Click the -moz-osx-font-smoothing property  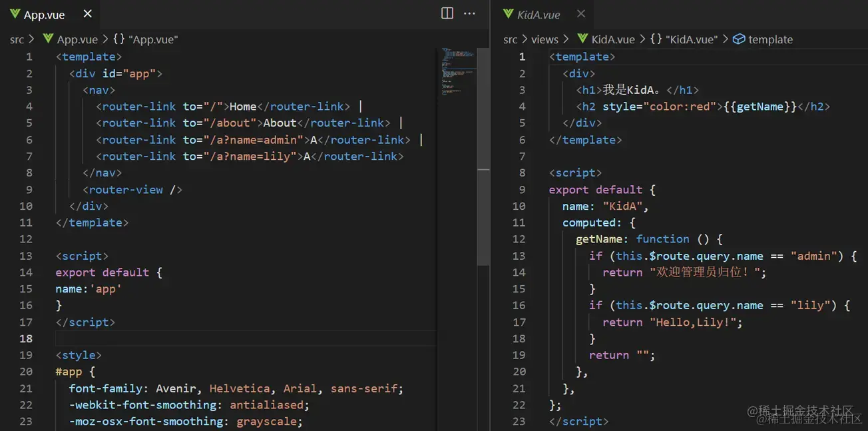[150, 421]
